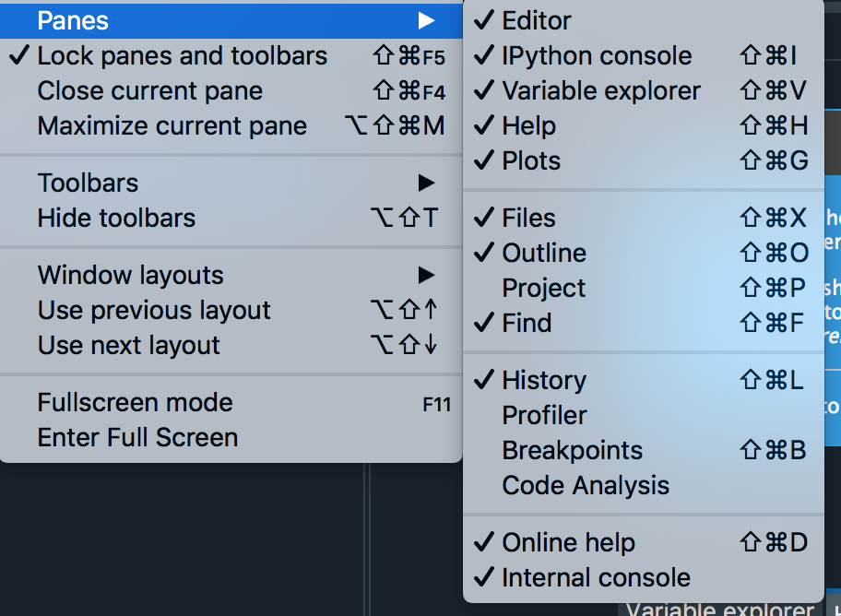Close current pane

(150, 91)
